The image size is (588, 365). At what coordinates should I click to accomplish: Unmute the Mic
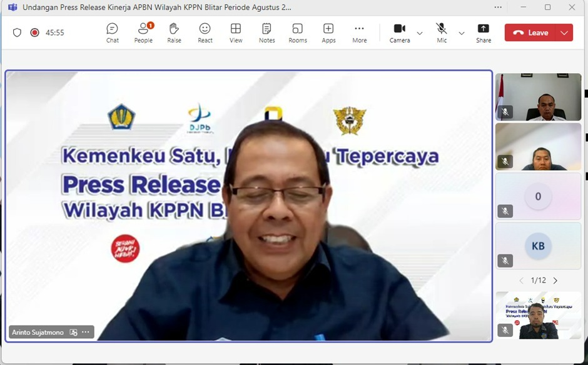(442, 32)
